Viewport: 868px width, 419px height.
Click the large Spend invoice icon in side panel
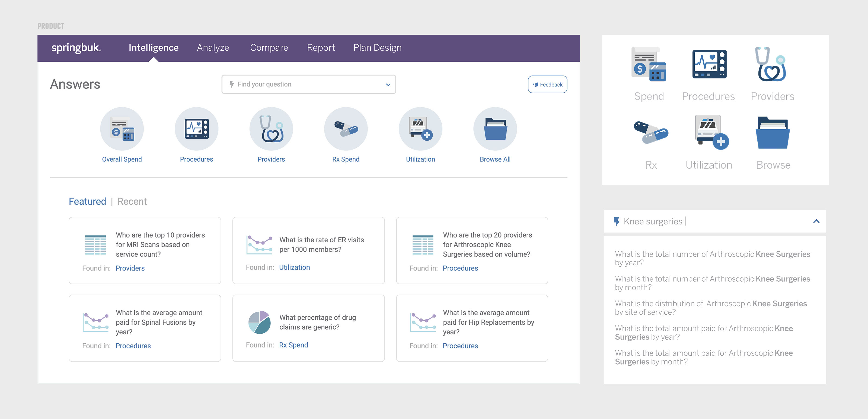pyautogui.click(x=649, y=64)
